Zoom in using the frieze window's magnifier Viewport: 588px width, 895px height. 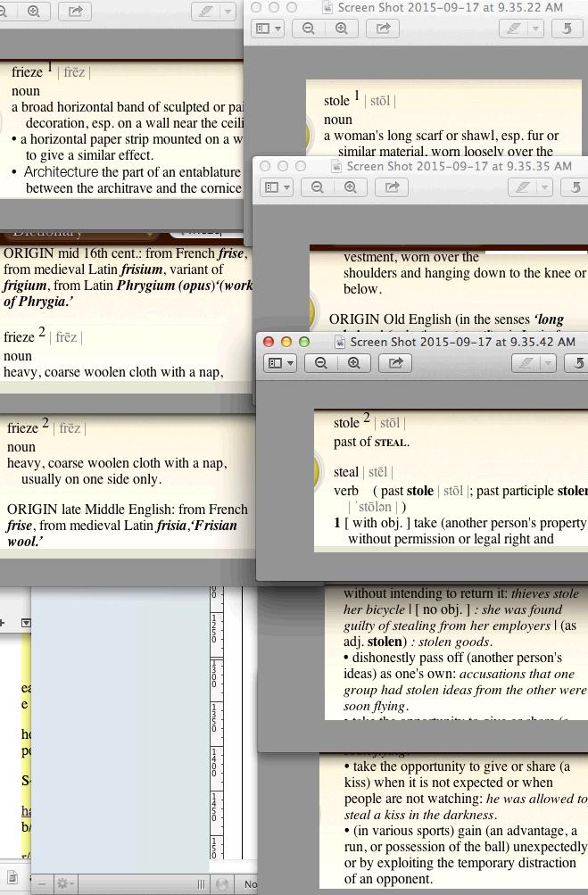click(34, 12)
